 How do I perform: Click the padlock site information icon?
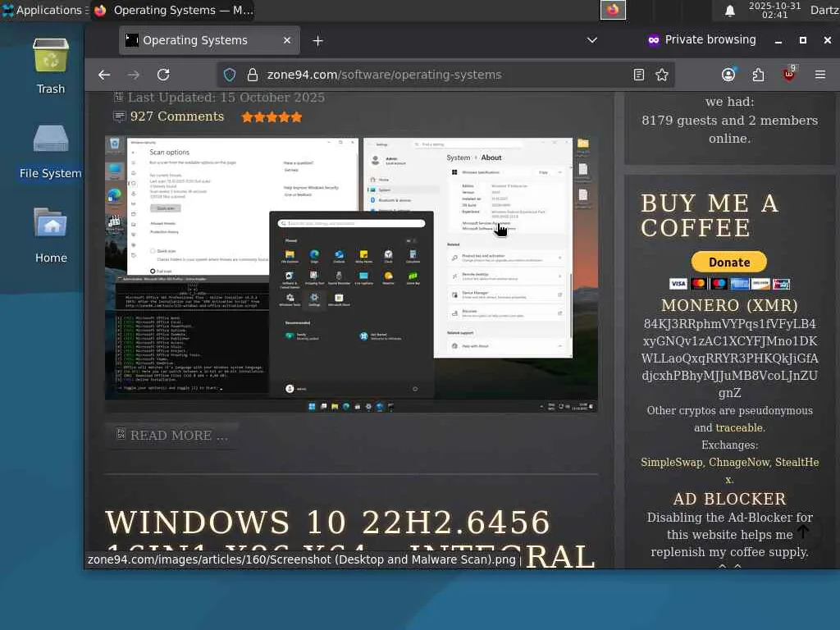coord(253,75)
